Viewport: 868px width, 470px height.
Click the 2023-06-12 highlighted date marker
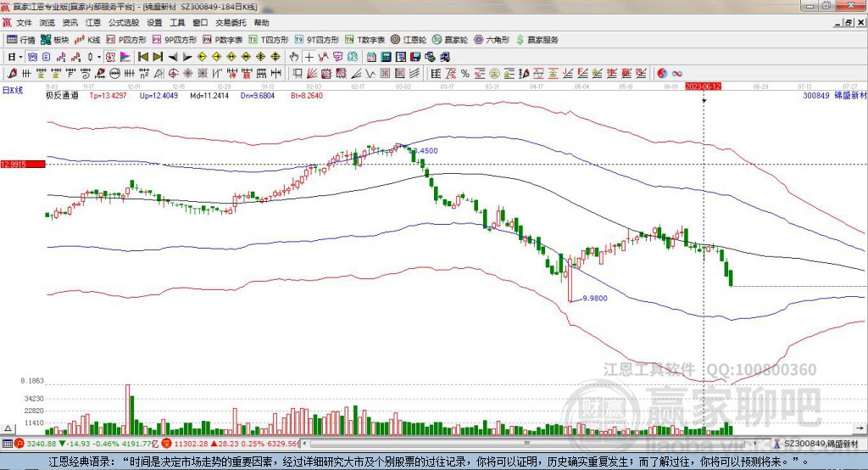[x=703, y=87]
